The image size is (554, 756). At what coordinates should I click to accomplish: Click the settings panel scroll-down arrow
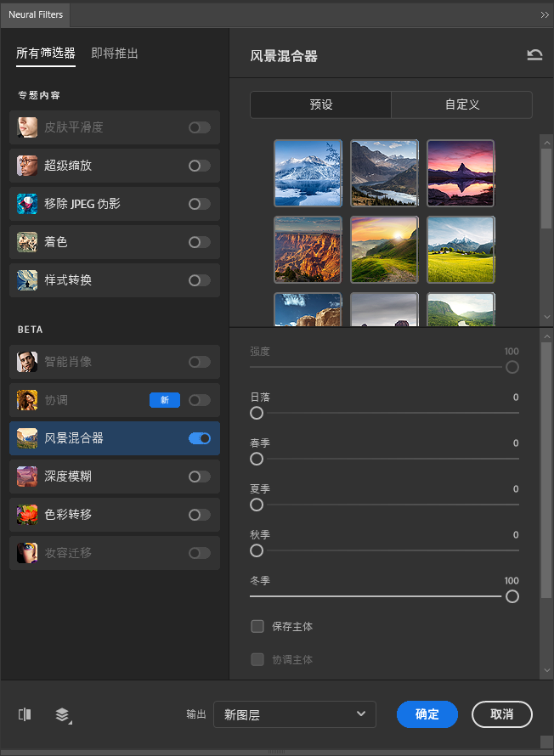pyautogui.click(x=546, y=670)
